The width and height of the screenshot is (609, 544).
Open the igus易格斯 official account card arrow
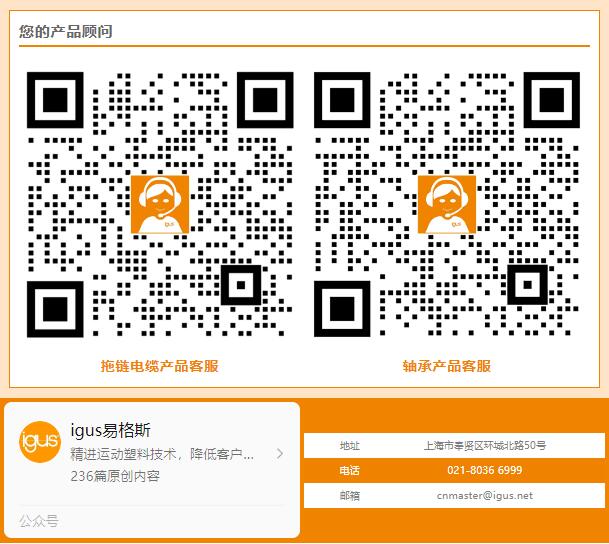[280, 453]
